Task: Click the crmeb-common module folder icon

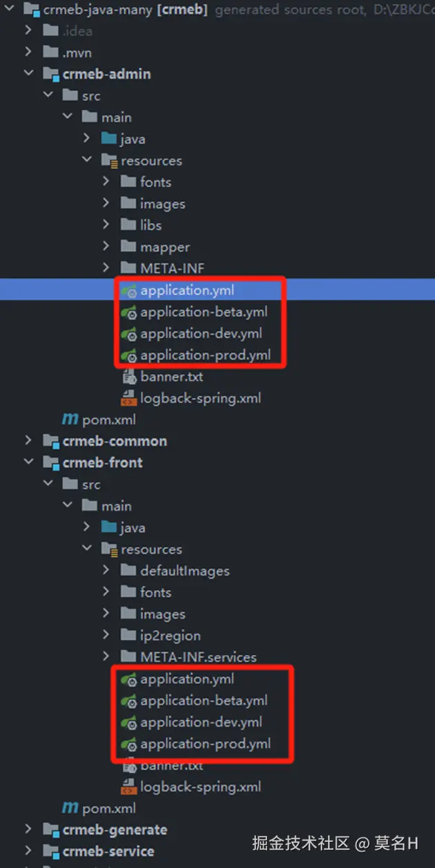Action: click(51, 441)
